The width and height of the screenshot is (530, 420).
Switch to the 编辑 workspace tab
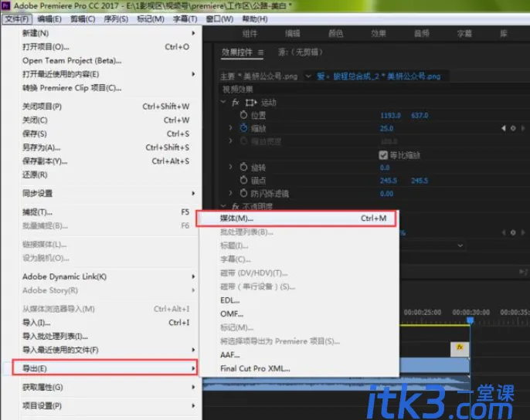click(293, 33)
